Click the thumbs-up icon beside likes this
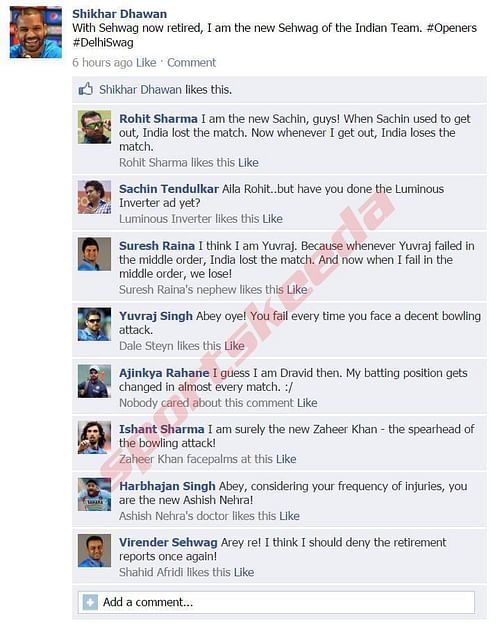The height and width of the screenshot is (638, 500). click(85, 89)
